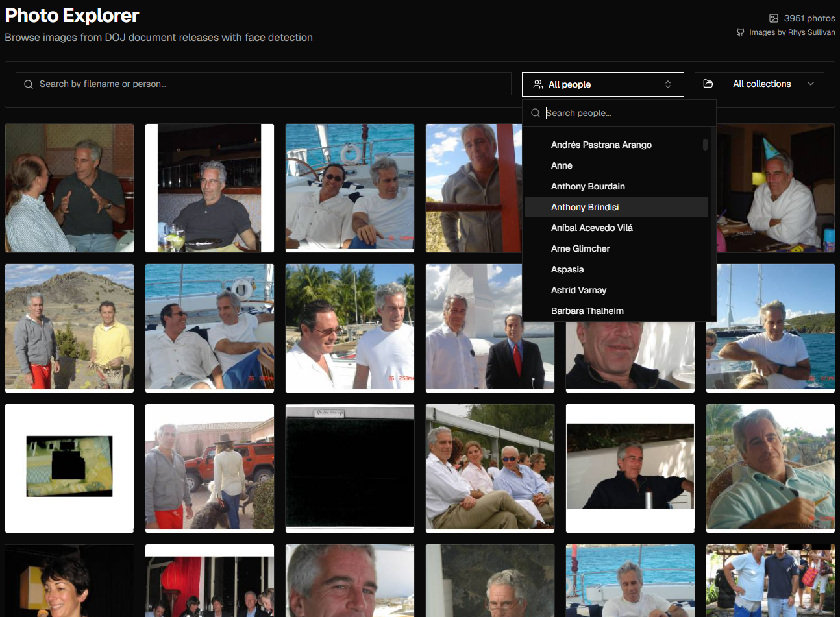The image size is (840, 617).
Task: Click the people list scrollbar thumb
Action: click(x=706, y=144)
